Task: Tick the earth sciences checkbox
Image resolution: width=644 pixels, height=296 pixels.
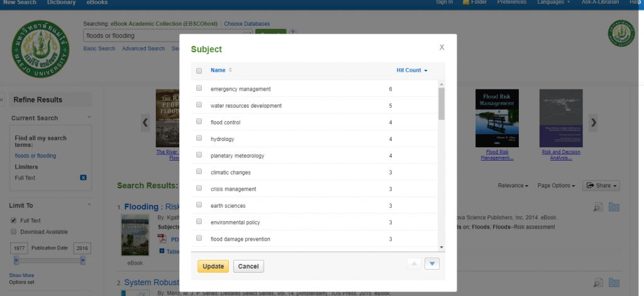Action: [199, 205]
